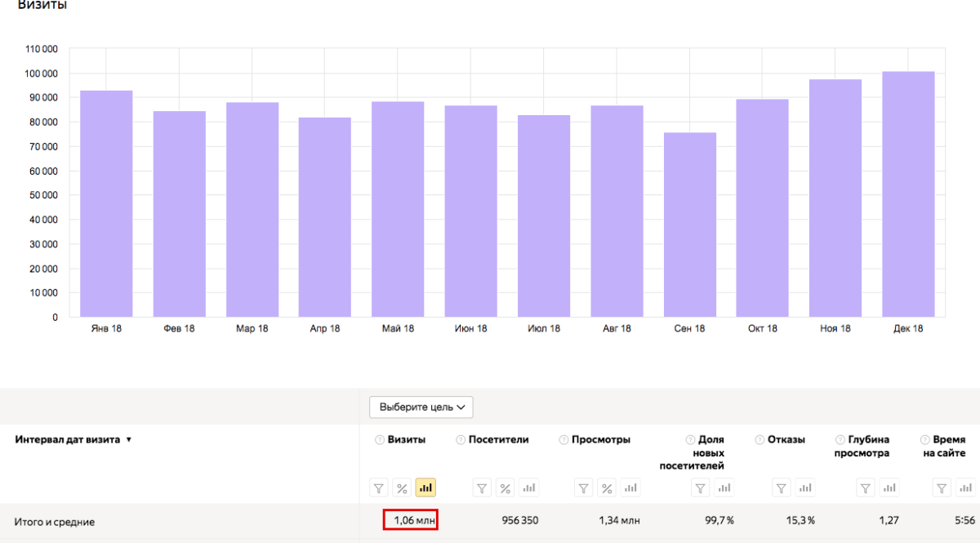Click the filter icon under Визиты
Viewport: 980px width, 543px height.
click(x=379, y=488)
